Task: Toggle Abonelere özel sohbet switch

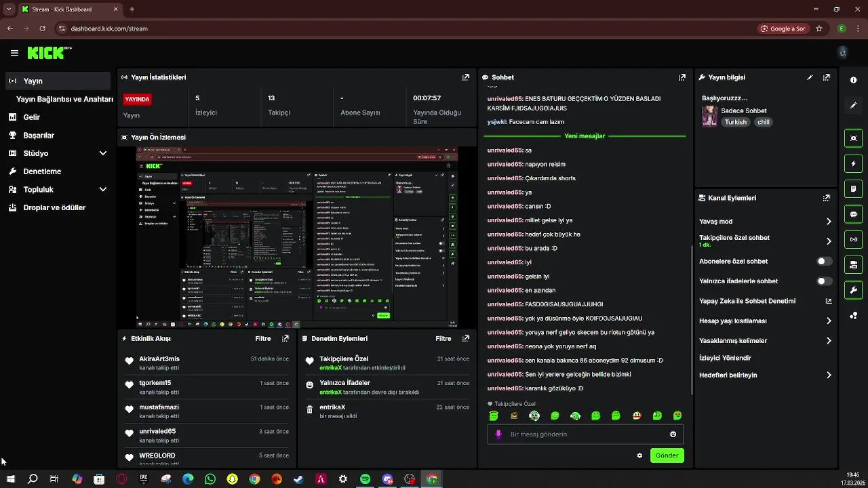Action: point(824,261)
